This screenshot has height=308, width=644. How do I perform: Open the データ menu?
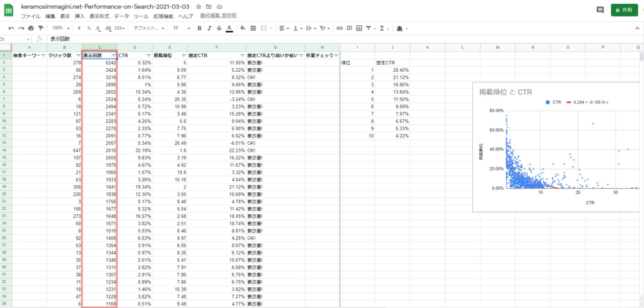[x=121, y=16]
